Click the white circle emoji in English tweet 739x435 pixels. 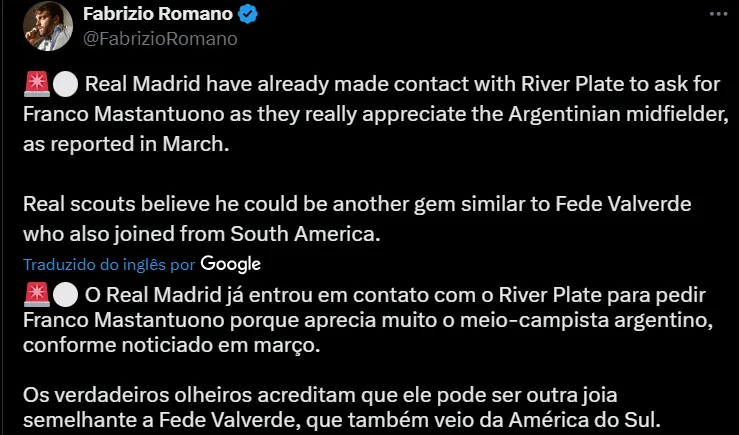[x=62, y=86]
